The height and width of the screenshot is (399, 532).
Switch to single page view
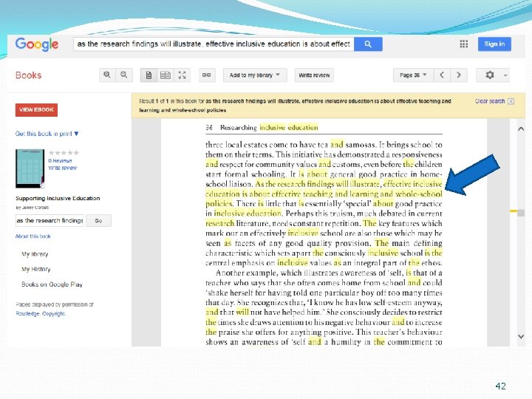[x=149, y=75]
